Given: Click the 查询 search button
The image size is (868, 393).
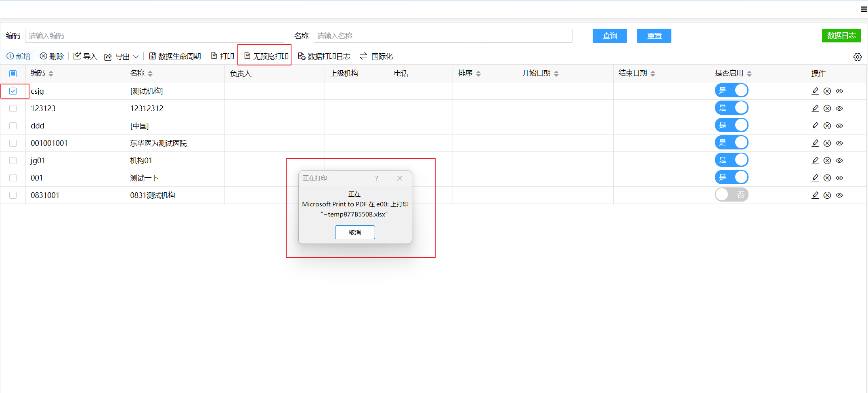Looking at the screenshot, I should pos(610,36).
